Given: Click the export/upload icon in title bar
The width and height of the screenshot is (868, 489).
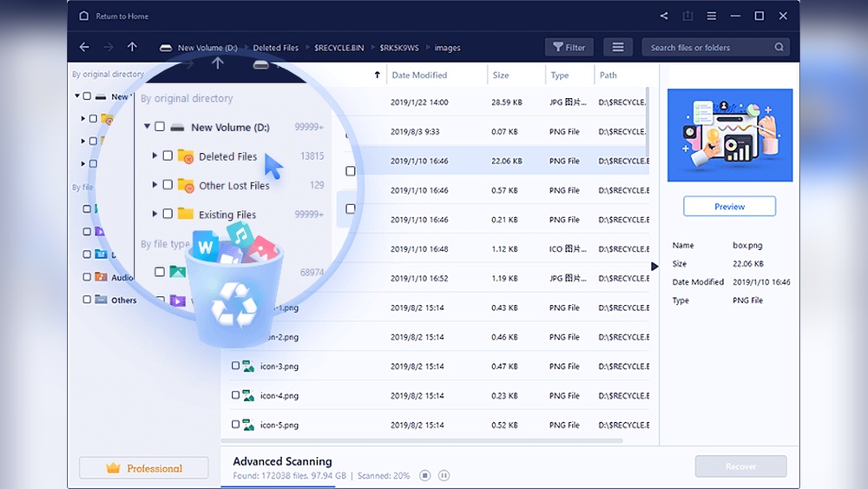Looking at the screenshot, I should coord(687,16).
